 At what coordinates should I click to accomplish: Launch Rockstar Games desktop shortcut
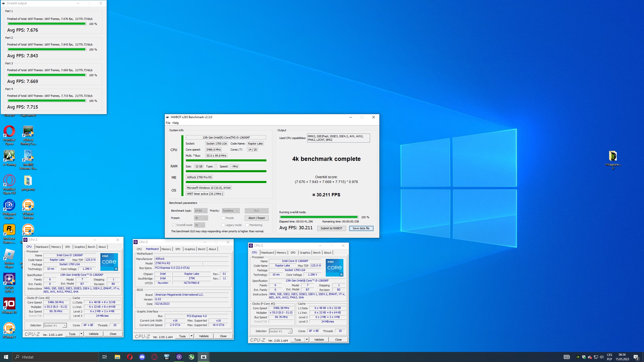click(x=9, y=234)
